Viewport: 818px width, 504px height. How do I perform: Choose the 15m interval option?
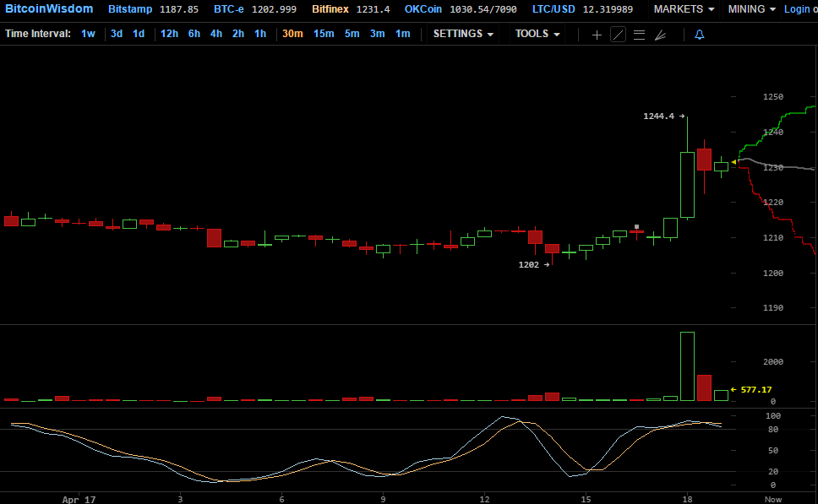[x=324, y=34]
